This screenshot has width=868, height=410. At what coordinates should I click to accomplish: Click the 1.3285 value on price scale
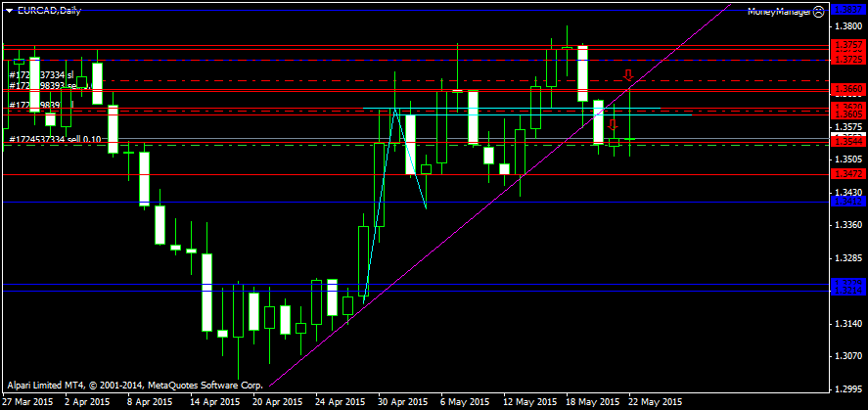848,258
